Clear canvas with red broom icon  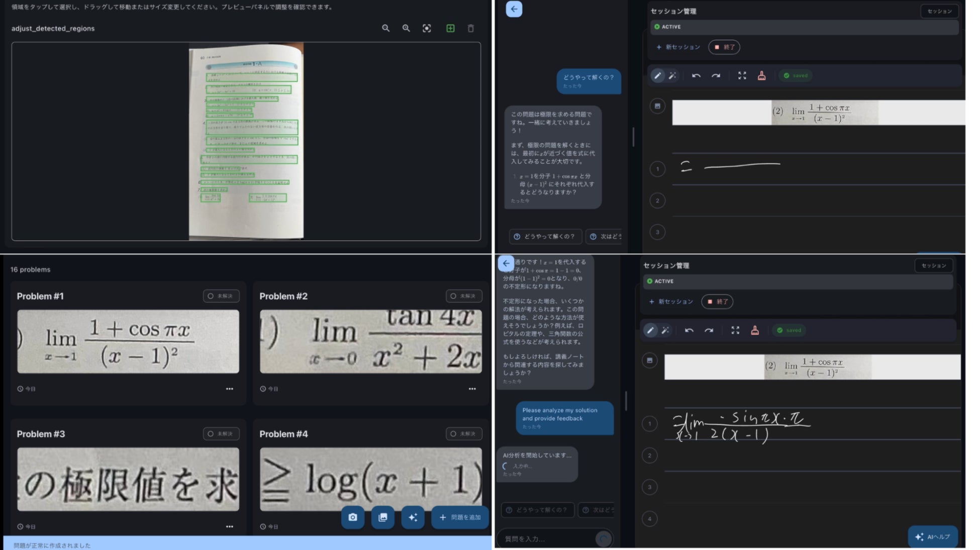[x=762, y=75]
